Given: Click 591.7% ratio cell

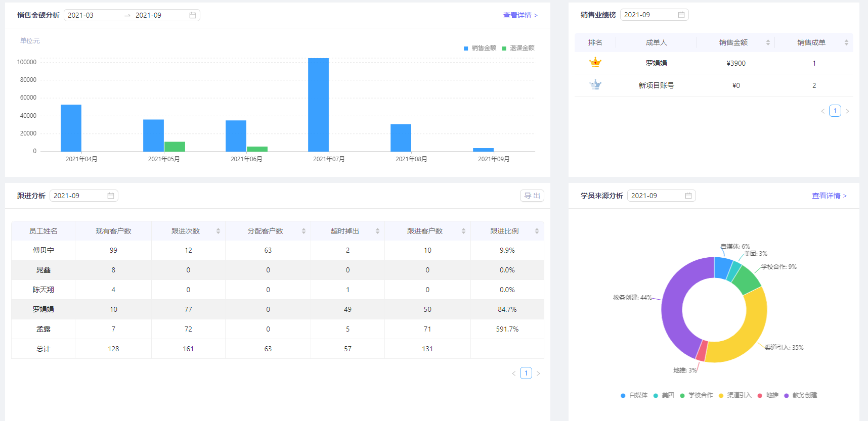Looking at the screenshot, I should 507,329.
